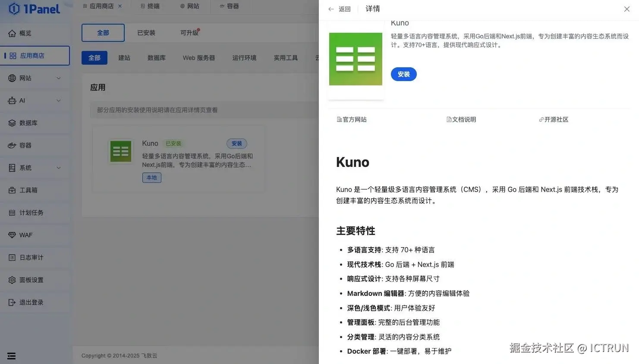This screenshot has width=639, height=364.
Task: Open the 官方网站 link
Action: pos(352,119)
